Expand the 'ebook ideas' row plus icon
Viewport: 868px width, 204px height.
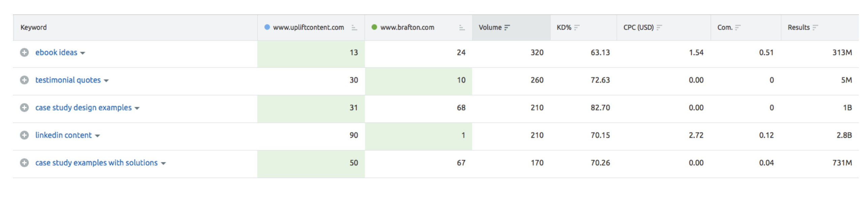pos(24,52)
